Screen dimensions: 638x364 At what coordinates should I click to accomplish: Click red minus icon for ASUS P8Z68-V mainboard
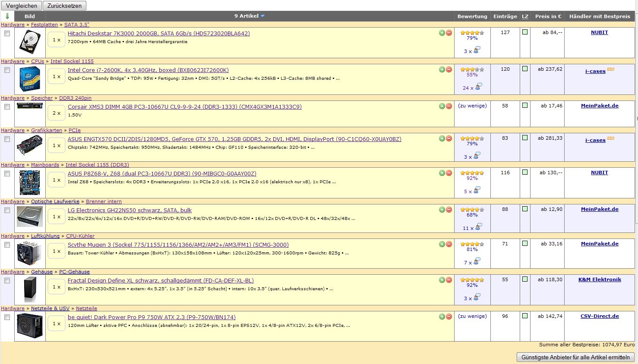449,173
